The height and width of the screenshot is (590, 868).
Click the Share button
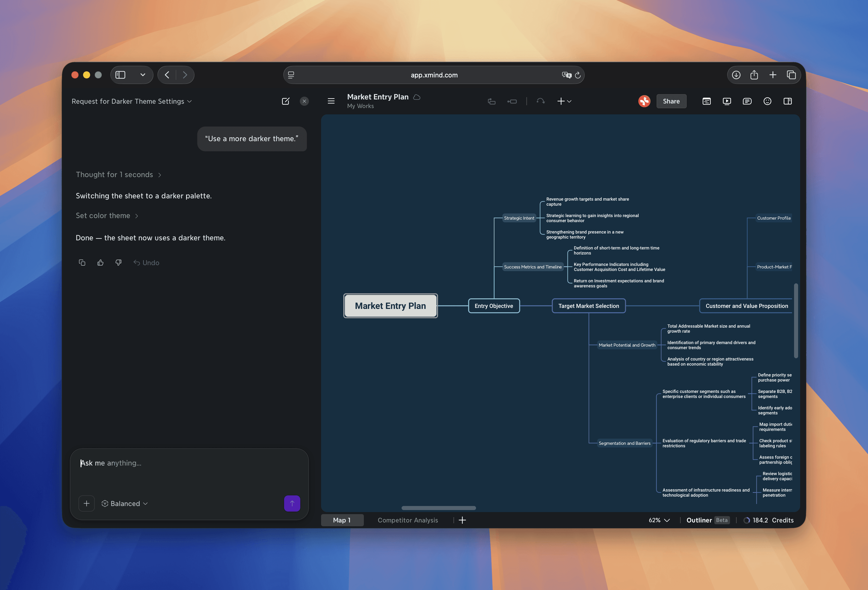671,101
